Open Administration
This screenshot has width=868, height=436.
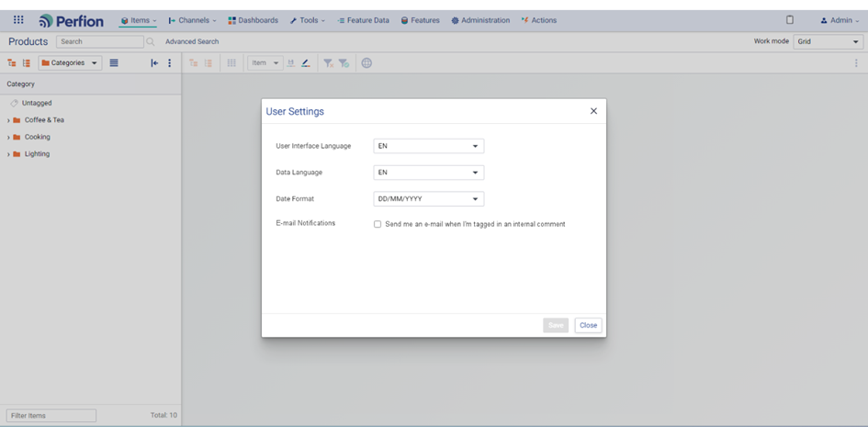click(x=480, y=20)
